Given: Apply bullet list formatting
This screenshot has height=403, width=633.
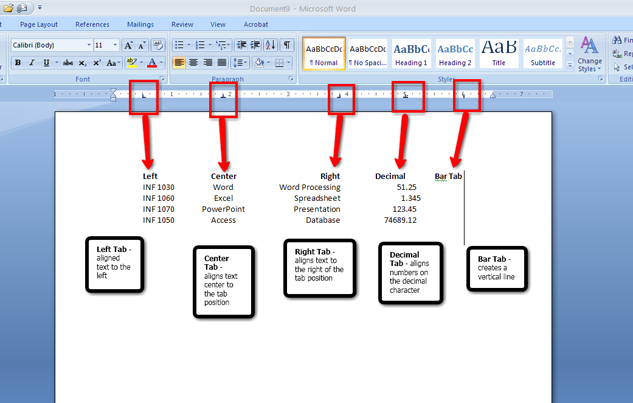Looking at the screenshot, I should pos(179,45).
